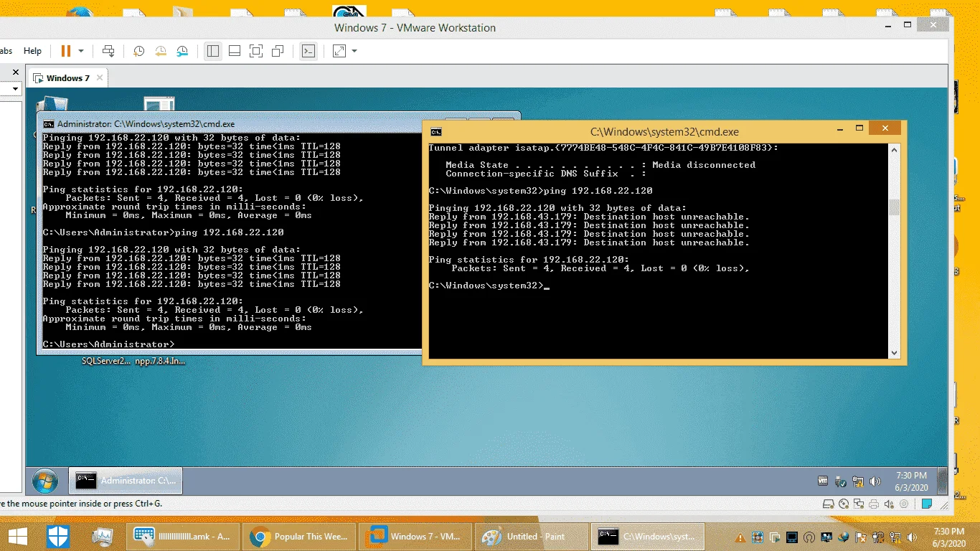Viewport: 980px width, 551px height.
Task: Click the printer device status icon
Action: pos(873,504)
